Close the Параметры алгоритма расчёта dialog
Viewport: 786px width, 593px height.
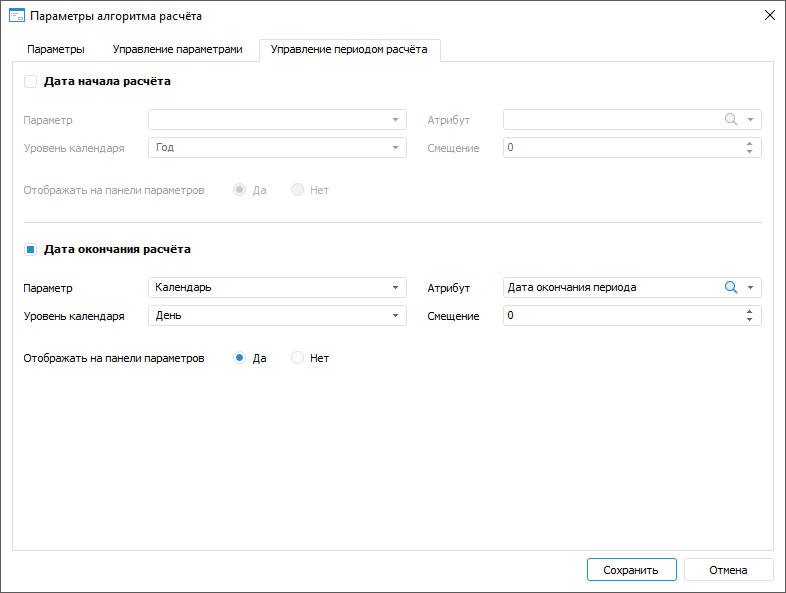point(769,15)
